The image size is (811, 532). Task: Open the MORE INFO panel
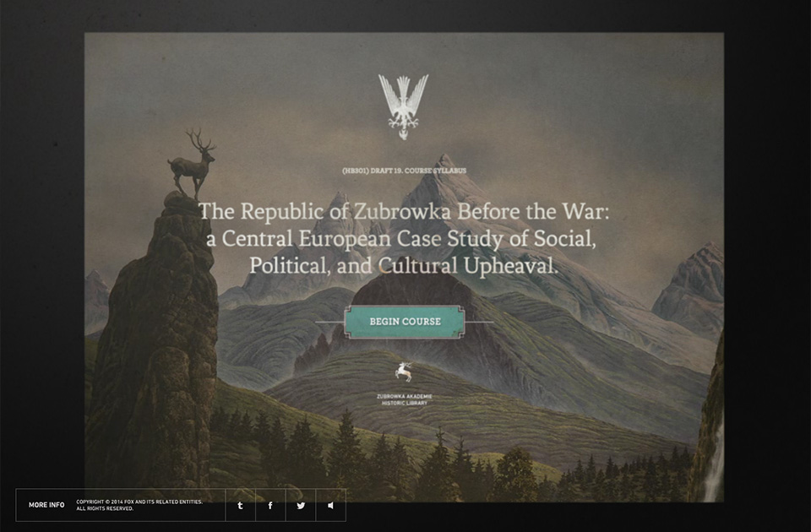[46, 505]
